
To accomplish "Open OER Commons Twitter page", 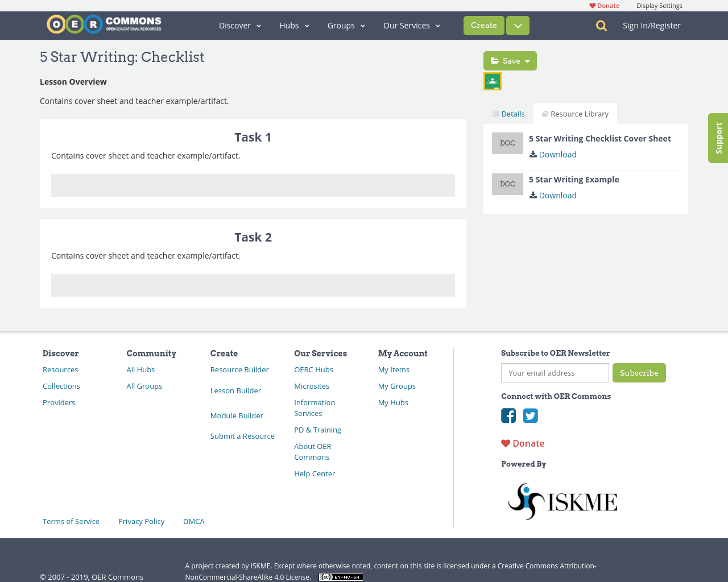I will tap(531, 415).
